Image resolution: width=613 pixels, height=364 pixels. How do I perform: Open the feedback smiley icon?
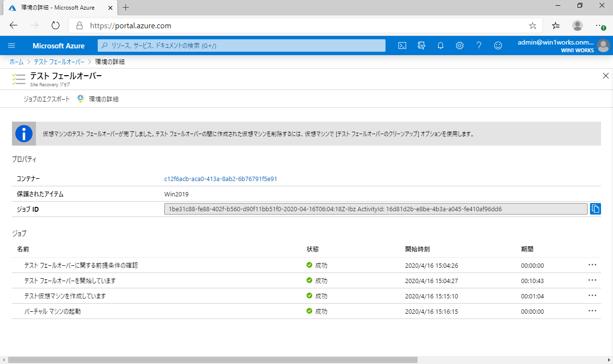[498, 45]
